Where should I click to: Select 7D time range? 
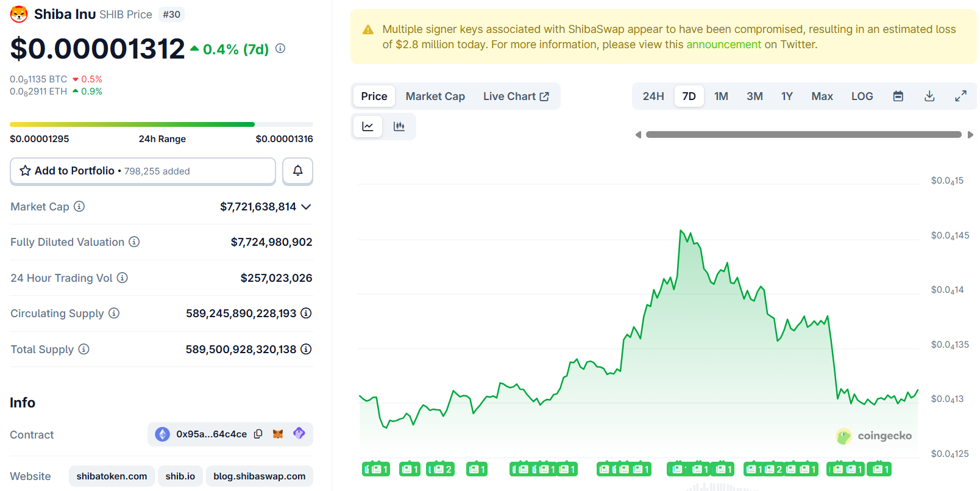689,96
